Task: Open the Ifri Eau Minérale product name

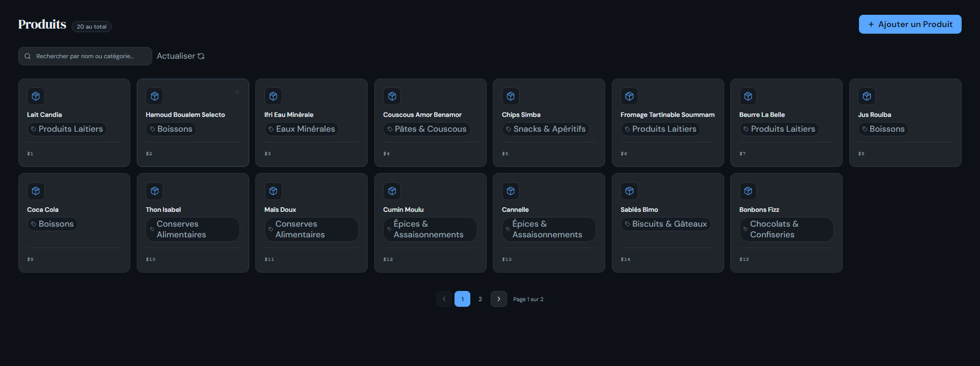Action: coord(289,115)
